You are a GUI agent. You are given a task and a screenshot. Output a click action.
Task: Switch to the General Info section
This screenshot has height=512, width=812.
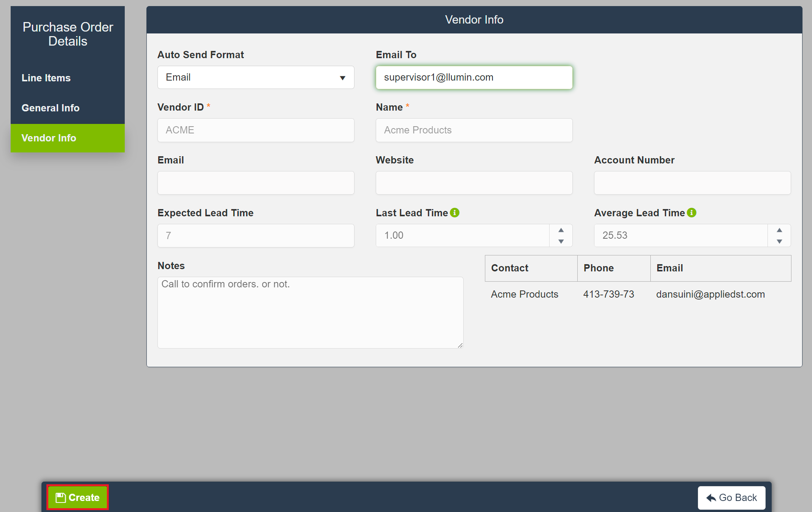pyautogui.click(x=51, y=108)
